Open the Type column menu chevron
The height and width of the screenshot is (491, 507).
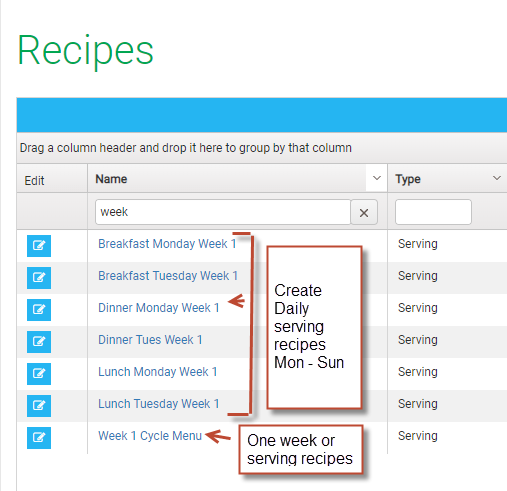coord(497,178)
